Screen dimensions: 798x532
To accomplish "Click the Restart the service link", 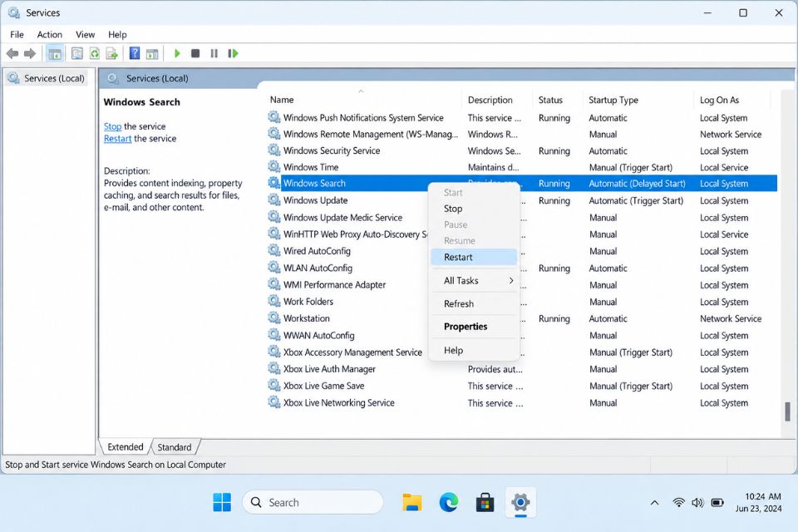I will (x=117, y=139).
